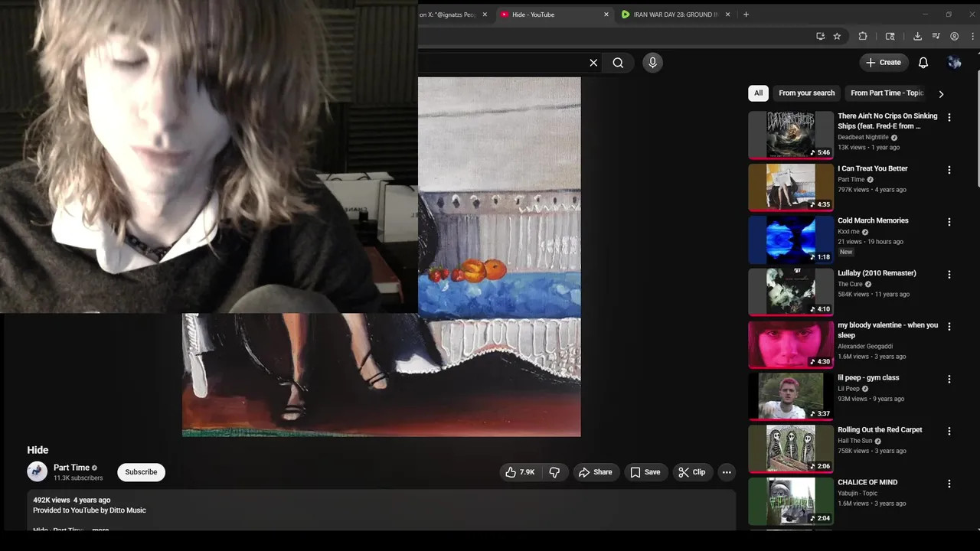Open options for 'There Ain't No Crips' video

(x=949, y=118)
